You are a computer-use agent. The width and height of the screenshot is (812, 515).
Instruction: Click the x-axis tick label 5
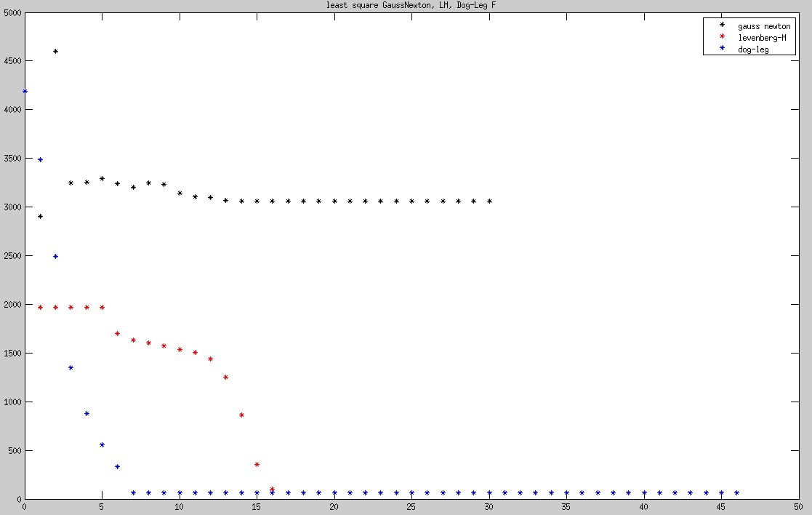click(102, 507)
